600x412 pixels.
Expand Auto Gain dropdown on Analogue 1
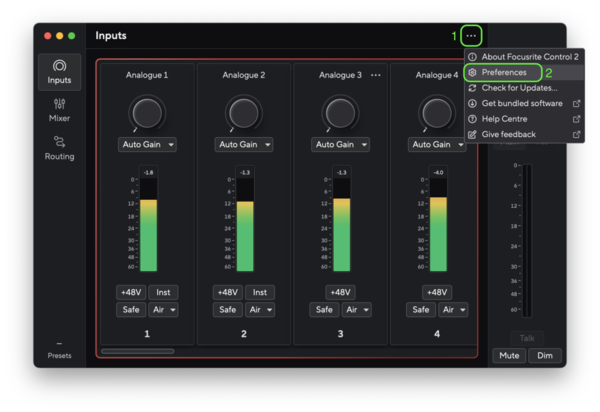coord(172,145)
